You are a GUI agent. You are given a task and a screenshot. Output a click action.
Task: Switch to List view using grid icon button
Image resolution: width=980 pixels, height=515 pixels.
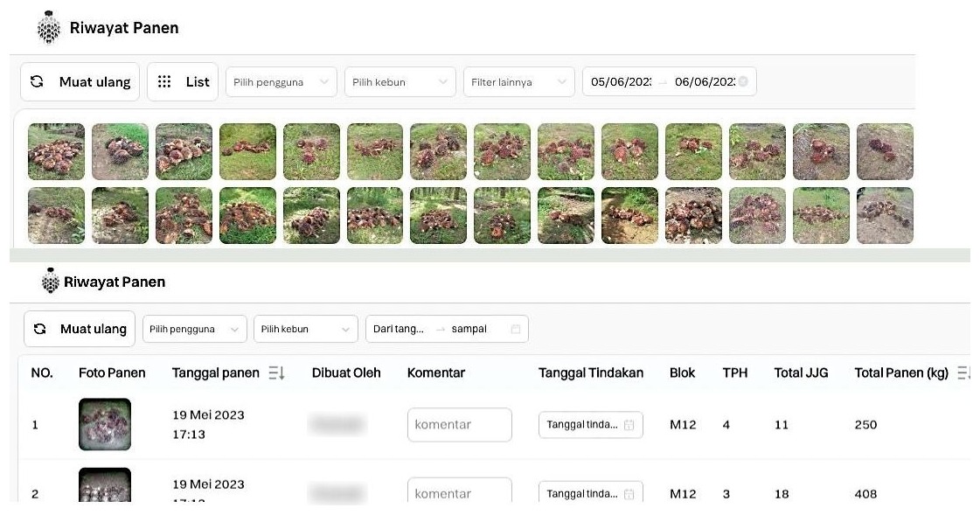(183, 82)
